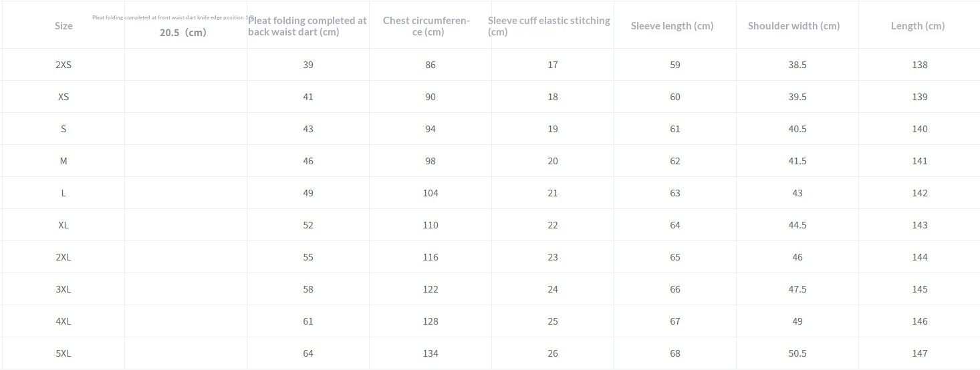
Task: Select the 5XL size row label
Action: [x=64, y=353]
